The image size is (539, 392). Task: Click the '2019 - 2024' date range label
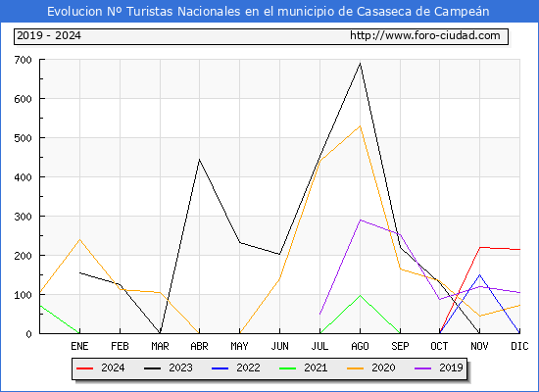(49, 35)
